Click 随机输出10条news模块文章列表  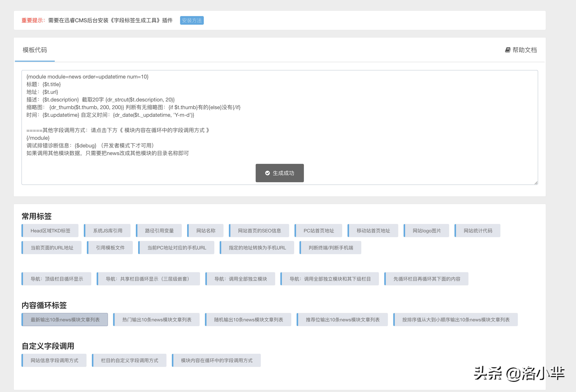pyautogui.click(x=248, y=320)
